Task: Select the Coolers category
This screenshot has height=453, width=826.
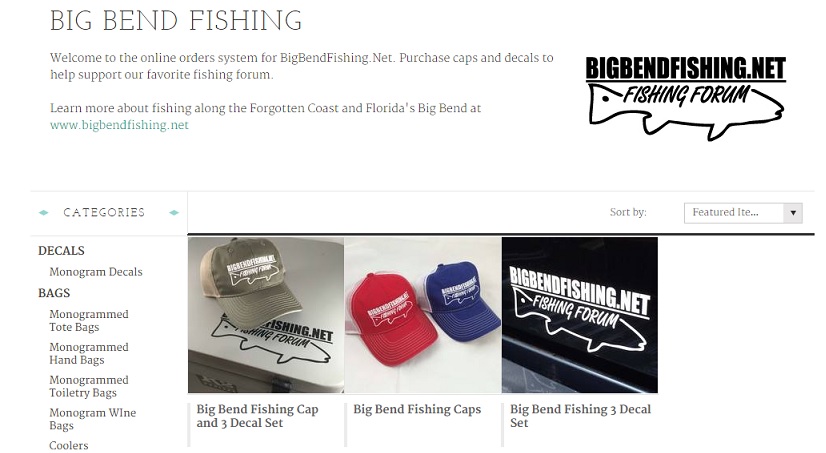Action: point(68,446)
